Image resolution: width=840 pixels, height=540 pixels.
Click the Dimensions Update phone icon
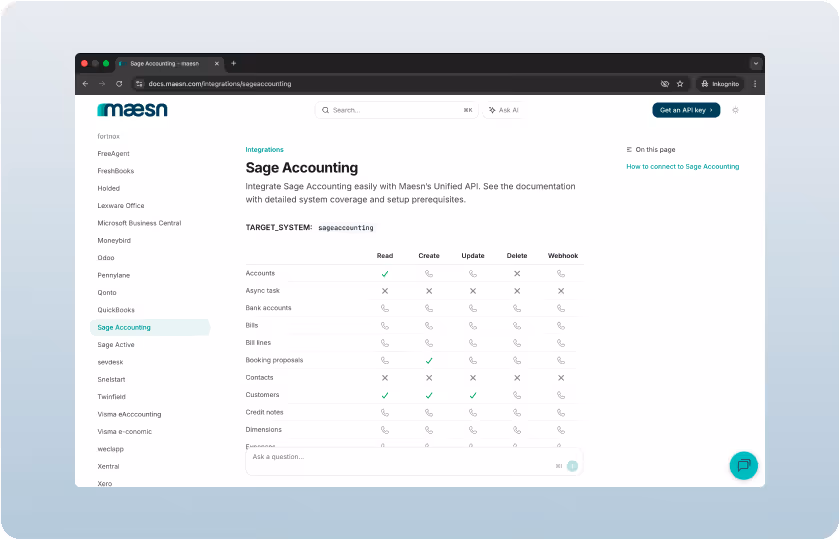tap(472, 430)
